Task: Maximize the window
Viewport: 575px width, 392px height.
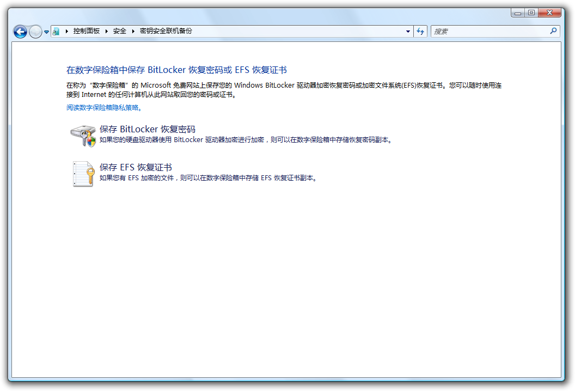Action: point(531,13)
